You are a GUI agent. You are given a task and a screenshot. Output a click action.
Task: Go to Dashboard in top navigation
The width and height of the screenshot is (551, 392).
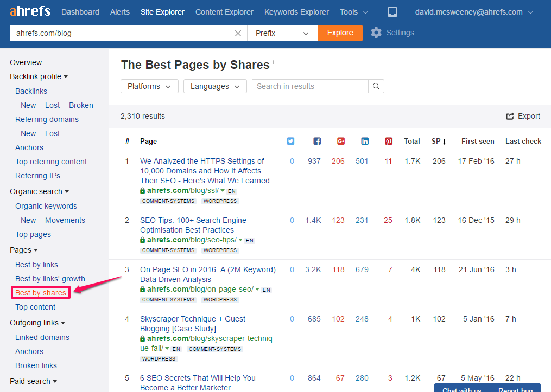pos(80,12)
